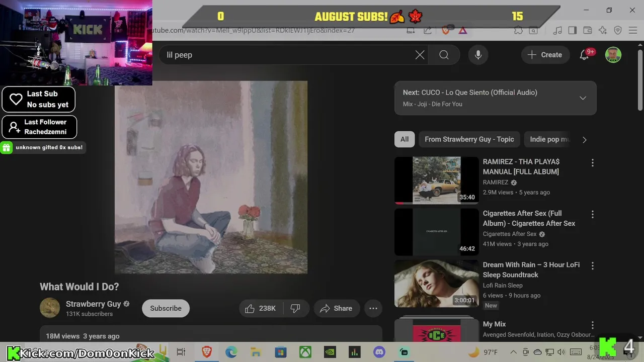Screen dimensions: 644x362
Task: Open options for Dream With Rain video
Action: click(x=592, y=266)
